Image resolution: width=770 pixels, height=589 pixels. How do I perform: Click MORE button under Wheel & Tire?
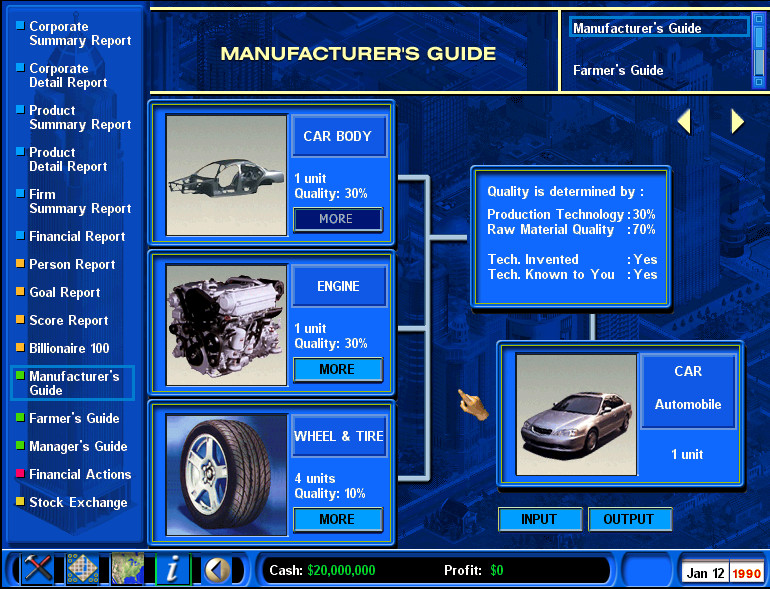337,519
